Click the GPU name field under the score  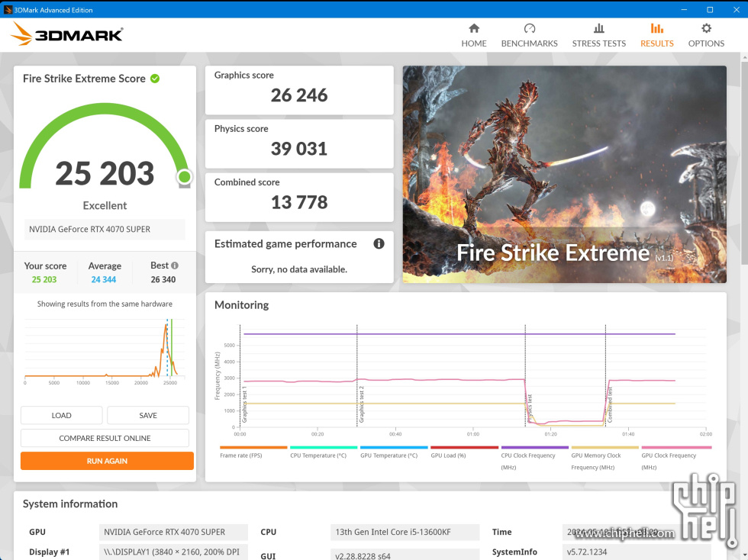(x=105, y=230)
